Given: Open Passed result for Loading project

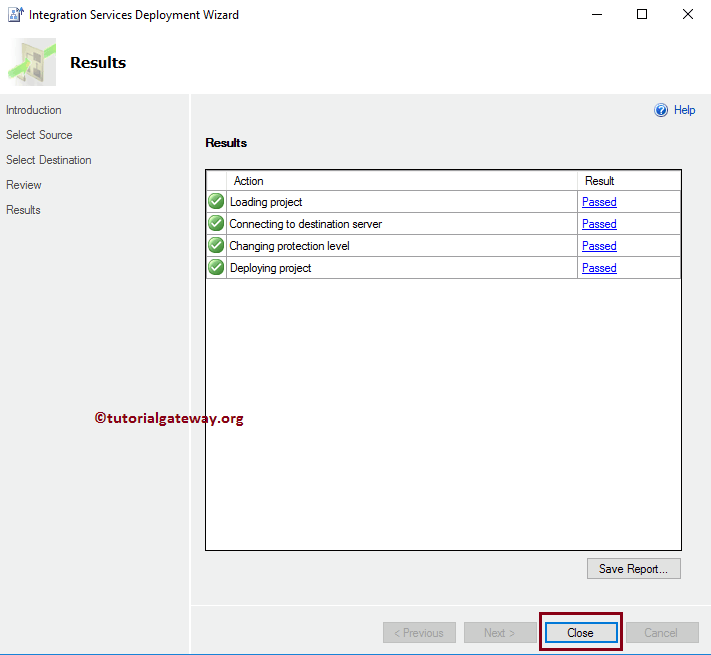Looking at the screenshot, I should pyautogui.click(x=599, y=202).
